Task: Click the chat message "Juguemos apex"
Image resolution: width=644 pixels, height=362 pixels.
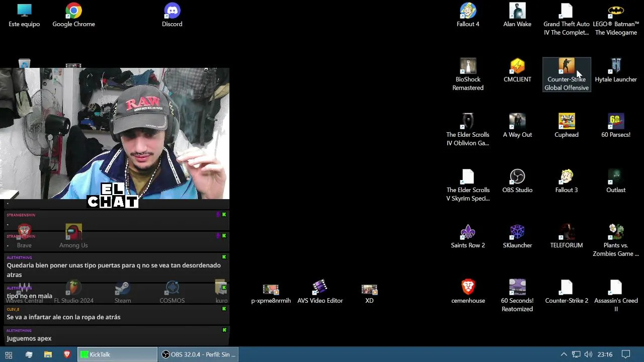Action: point(29,338)
